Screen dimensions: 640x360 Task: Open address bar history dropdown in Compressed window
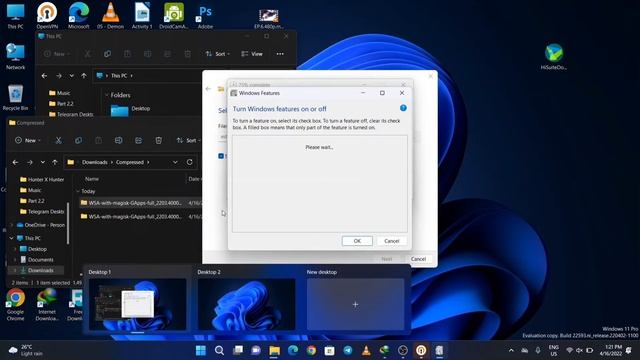[x=175, y=162]
